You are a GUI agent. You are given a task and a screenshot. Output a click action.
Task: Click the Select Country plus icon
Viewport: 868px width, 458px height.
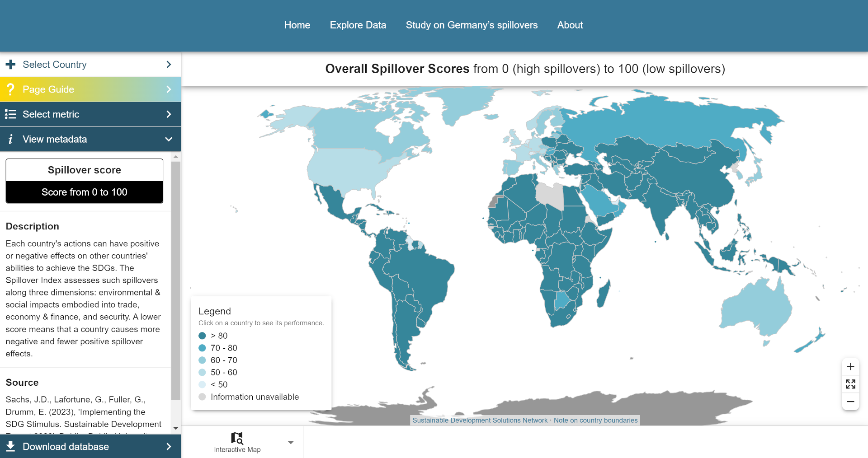[10, 65]
